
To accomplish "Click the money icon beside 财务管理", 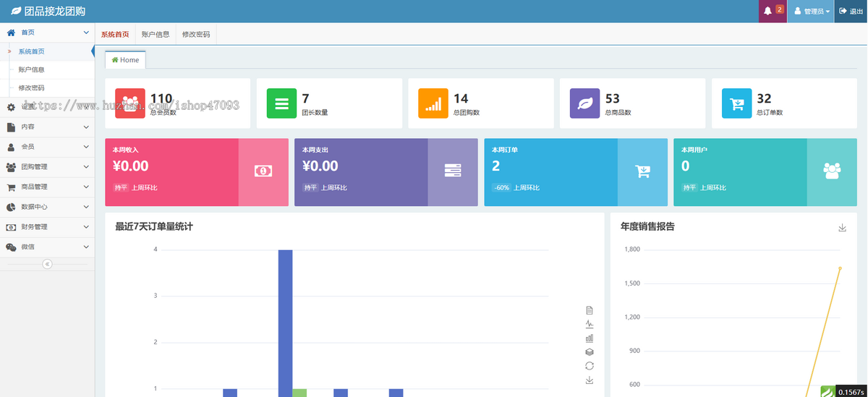I will (11, 227).
